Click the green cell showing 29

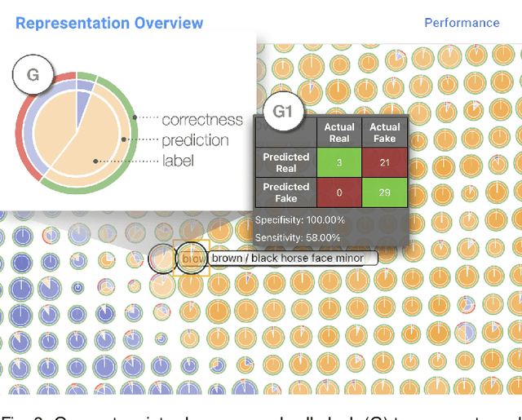pyautogui.click(x=385, y=194)
